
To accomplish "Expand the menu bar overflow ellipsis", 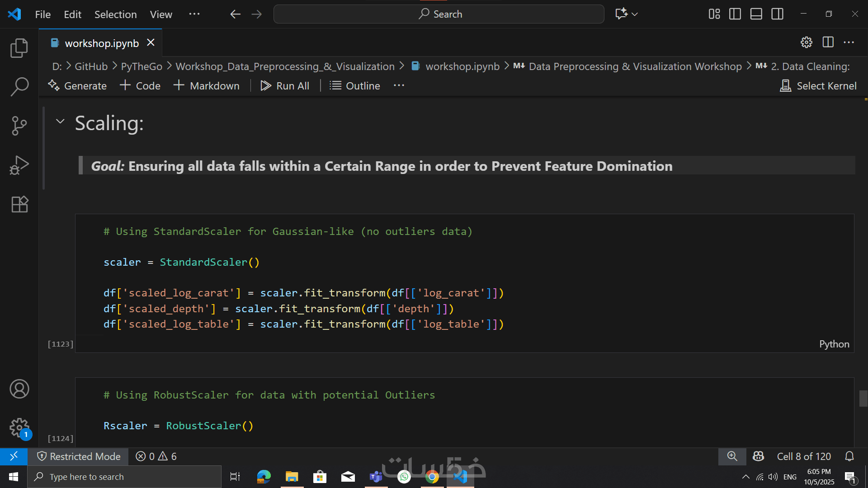I will 194,14.
